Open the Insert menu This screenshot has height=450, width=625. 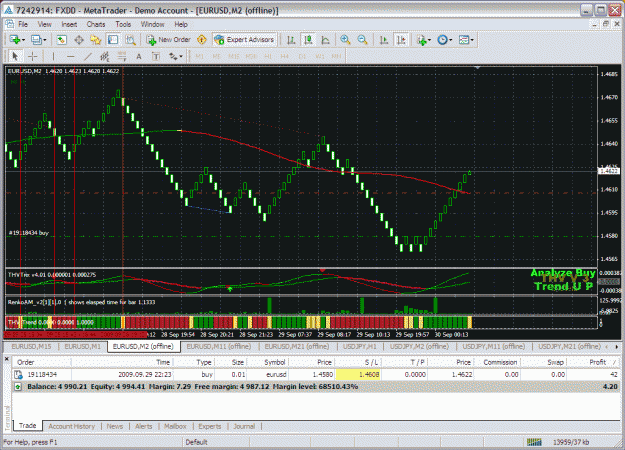pos(69,24)
